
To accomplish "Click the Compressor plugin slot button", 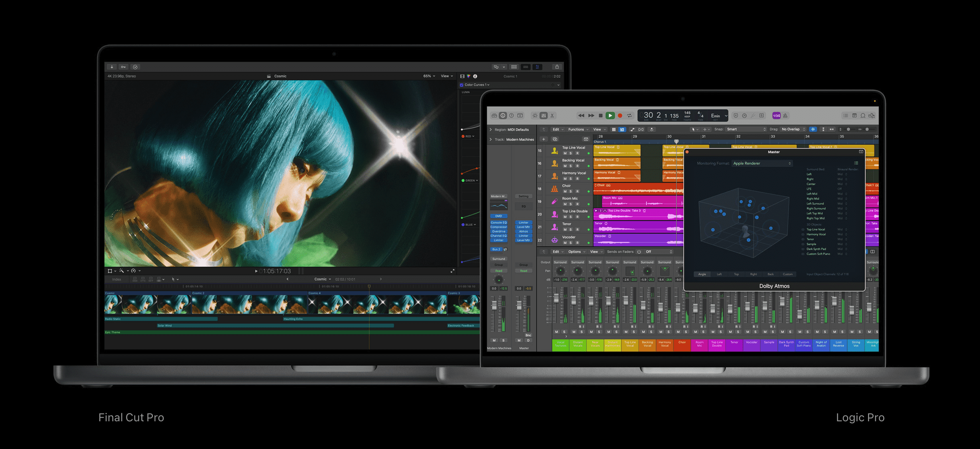I will pos(498,227).
